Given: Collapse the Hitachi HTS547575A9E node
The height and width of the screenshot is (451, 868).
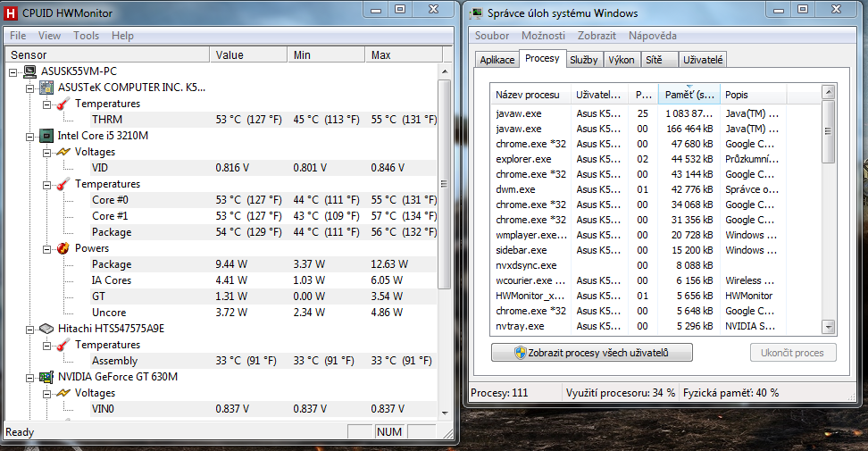Looking at the screenshot, I should 29,330.
